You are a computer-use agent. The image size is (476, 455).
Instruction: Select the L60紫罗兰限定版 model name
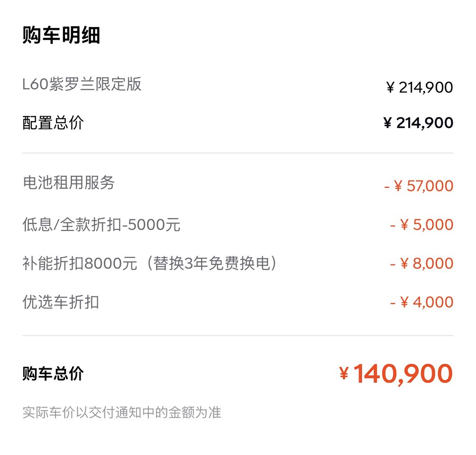click(x=82, y=84)
